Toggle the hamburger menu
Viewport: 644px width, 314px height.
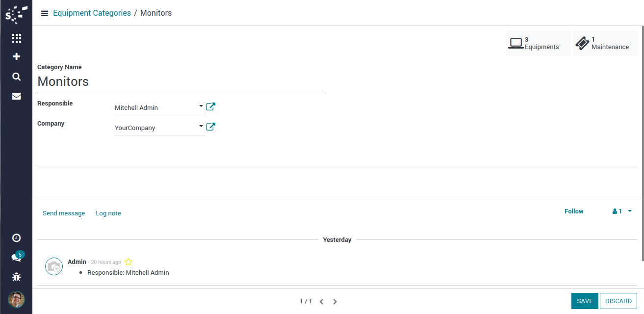pos(45,13)
